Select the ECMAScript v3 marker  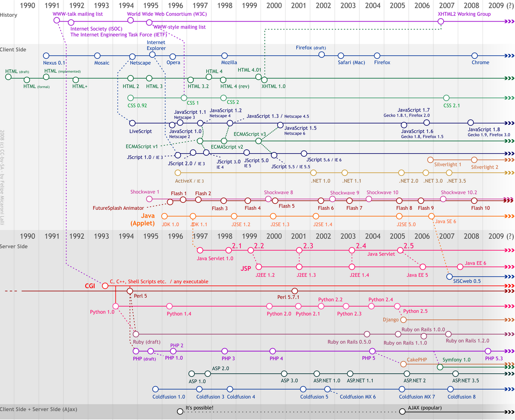point(259,141)
